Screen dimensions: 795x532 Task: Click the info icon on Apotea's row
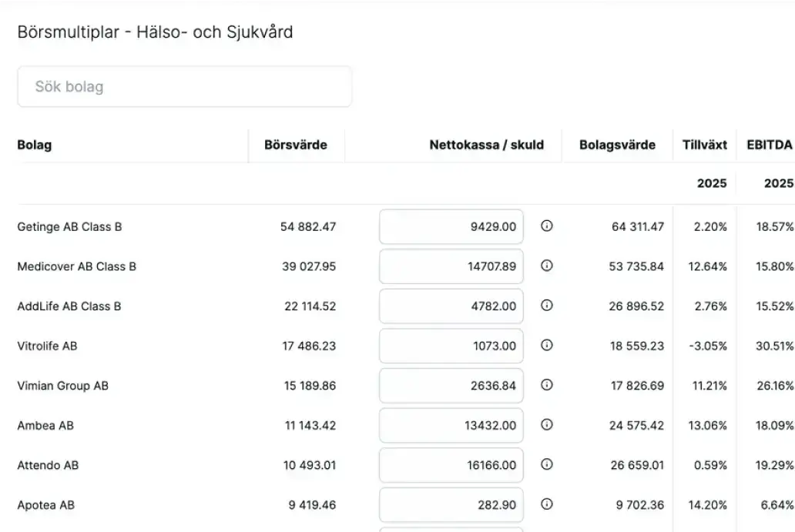coord(547,504)
